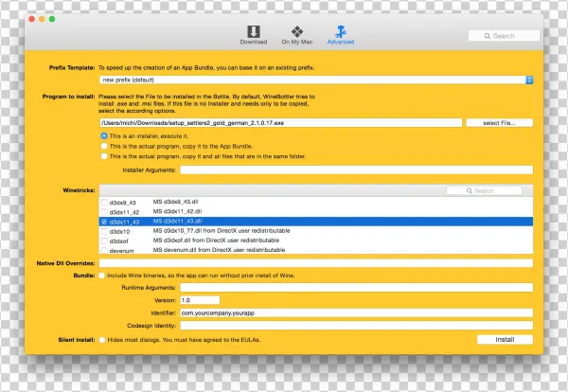
Task: Search within the Winetricks list
Action: [484, 190]
